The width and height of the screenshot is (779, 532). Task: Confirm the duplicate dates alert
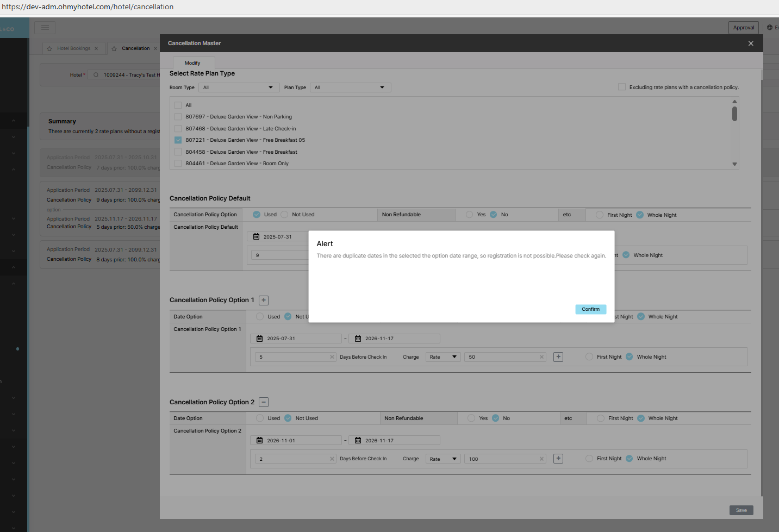[591, 309]
